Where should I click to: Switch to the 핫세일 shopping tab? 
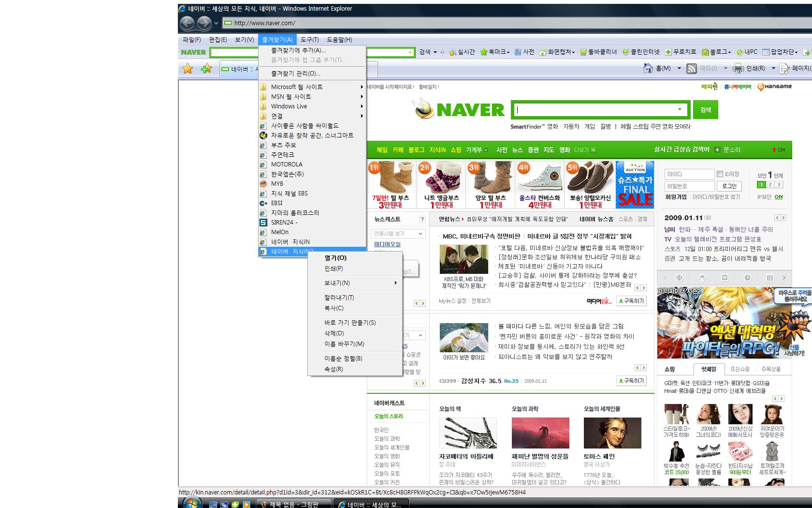point(709,369)
